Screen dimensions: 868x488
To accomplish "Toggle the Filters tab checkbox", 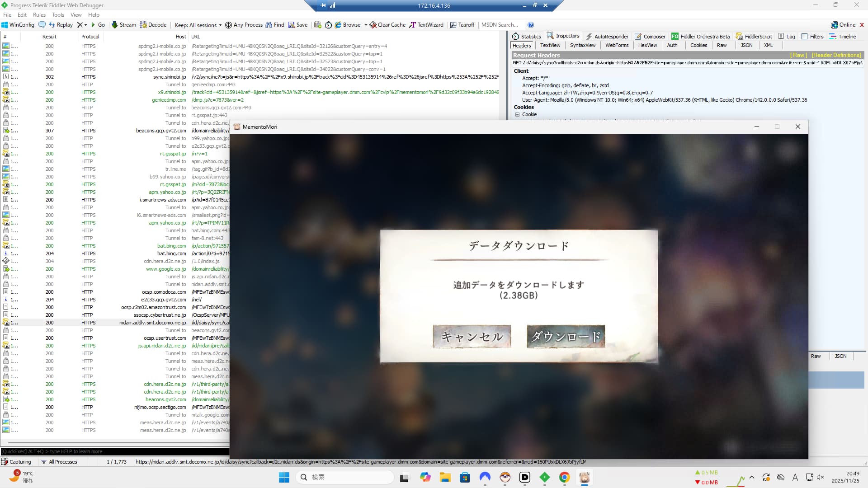I will [x=805, y=37].
